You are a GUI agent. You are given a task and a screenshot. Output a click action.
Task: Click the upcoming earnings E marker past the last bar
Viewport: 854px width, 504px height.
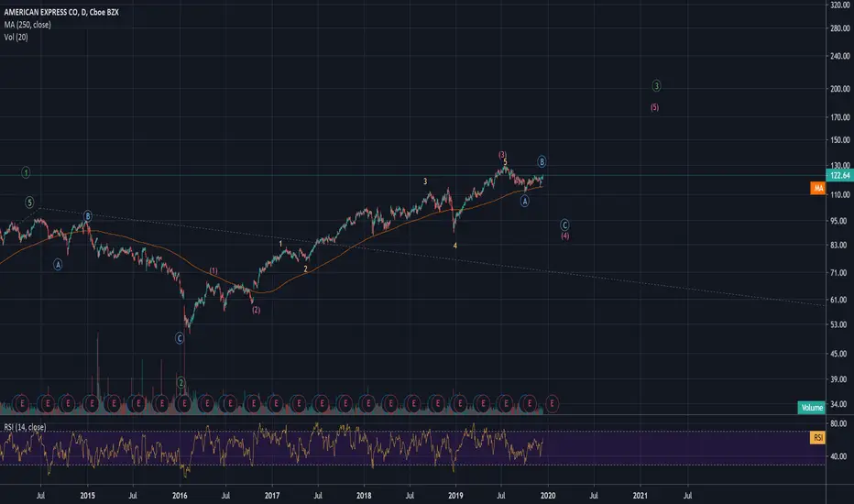[x=552, y=404]
